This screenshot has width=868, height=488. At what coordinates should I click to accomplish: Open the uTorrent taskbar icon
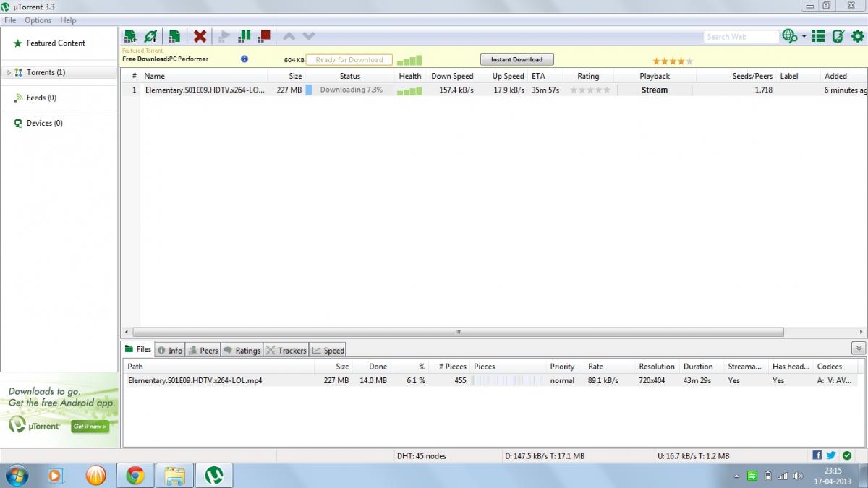[x=213, y=476]
